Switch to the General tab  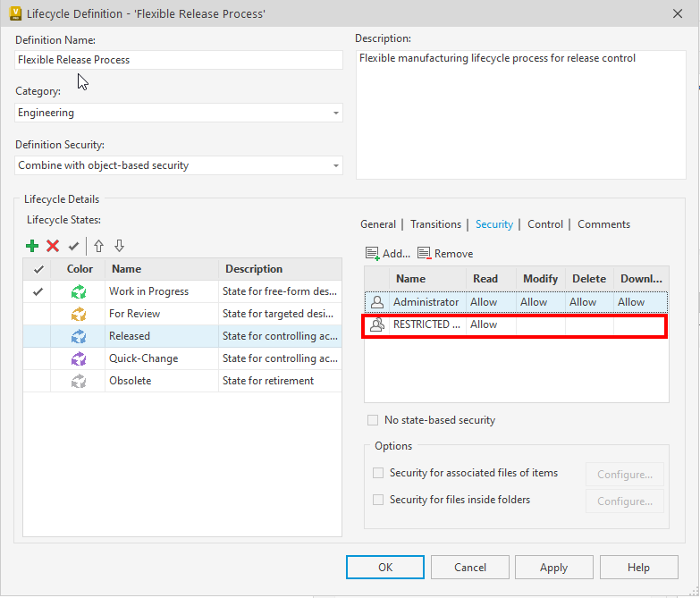(378, 224)
